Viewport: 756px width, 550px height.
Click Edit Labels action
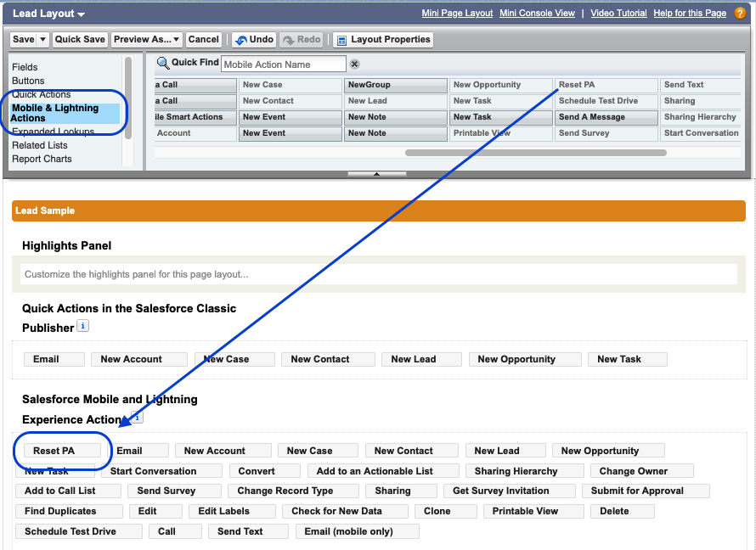point(233,511)
